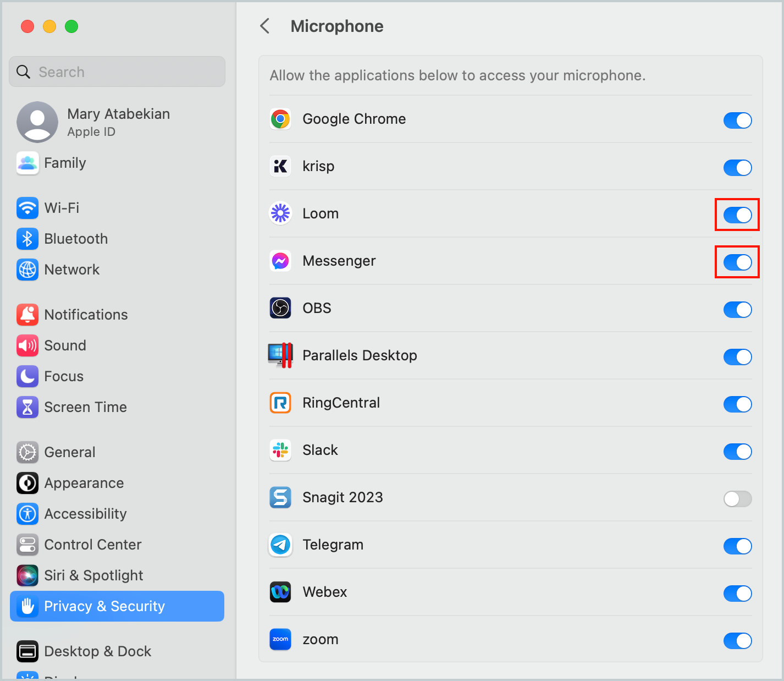Viewport: 784px width, 681px height.
Task: Disable microphone access for Google Chrome
Action: pyautogui.click(x=737, y=120)
